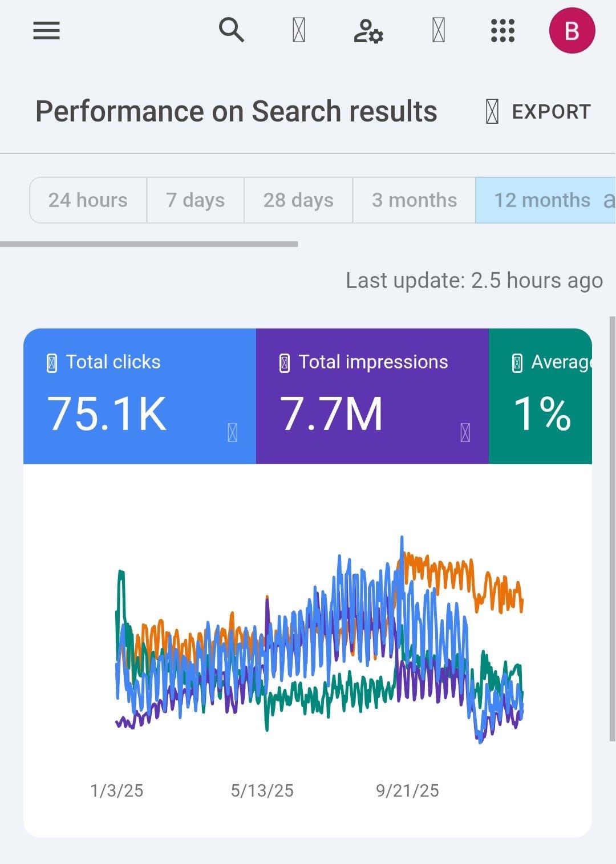Click the search magnifier icon
This screenshot has height=864, width=616.
coord(231,30)
